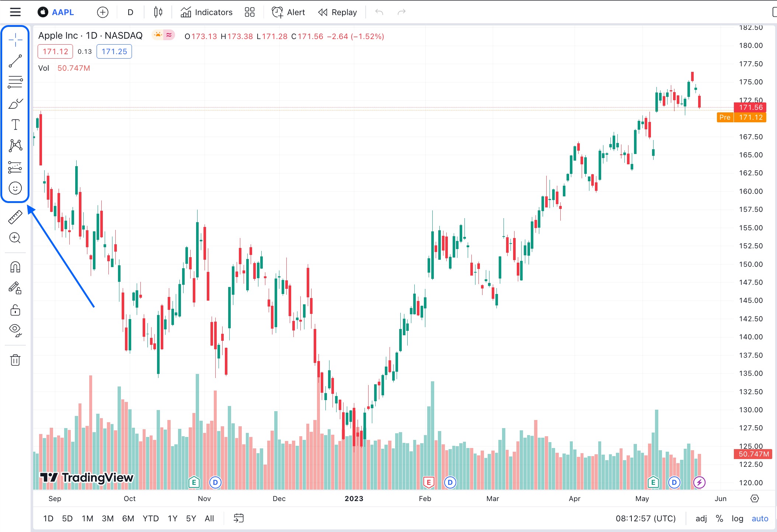Screen dimensions: 777x532
Task: Create an Alert
Action: [x=288, y=12]
